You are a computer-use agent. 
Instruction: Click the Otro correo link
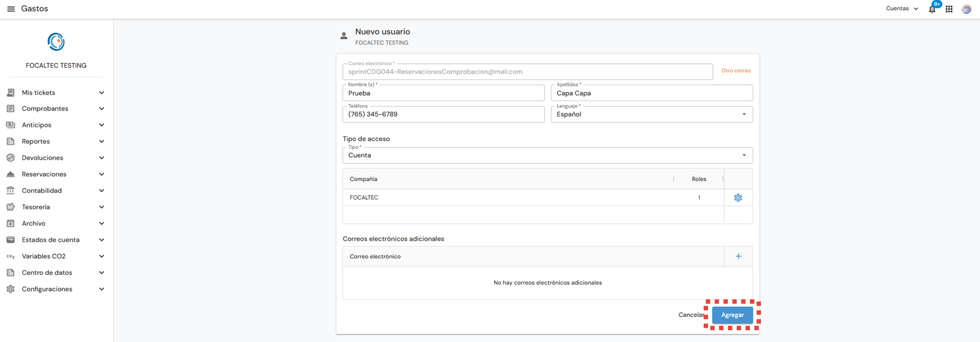[x=736, y=71]
